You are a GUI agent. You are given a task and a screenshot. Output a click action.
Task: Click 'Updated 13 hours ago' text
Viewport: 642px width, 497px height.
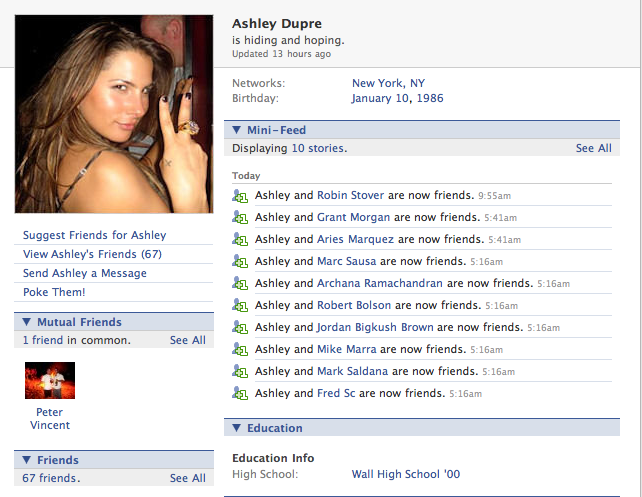click(281, 54)
